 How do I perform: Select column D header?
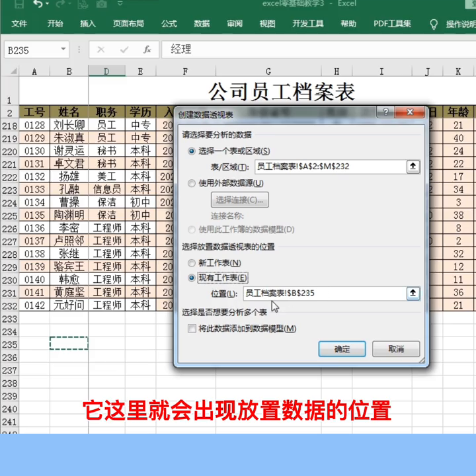[106, 71]
